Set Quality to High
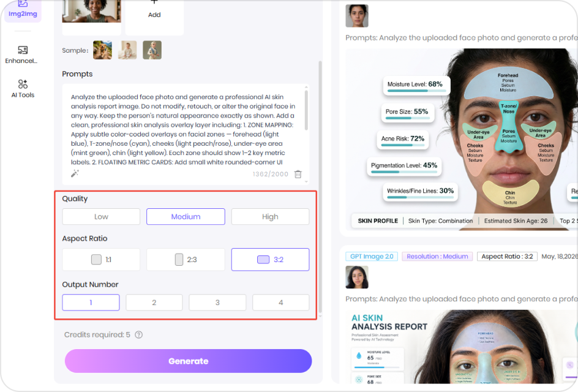Image resolution: width=578 pixels, height=392 pixels. point(270,216)
